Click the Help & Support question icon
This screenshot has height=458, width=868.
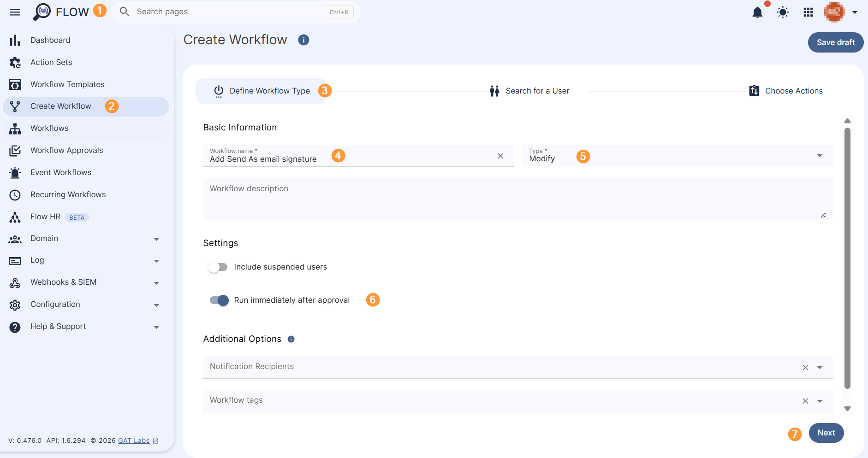[15, 327]
